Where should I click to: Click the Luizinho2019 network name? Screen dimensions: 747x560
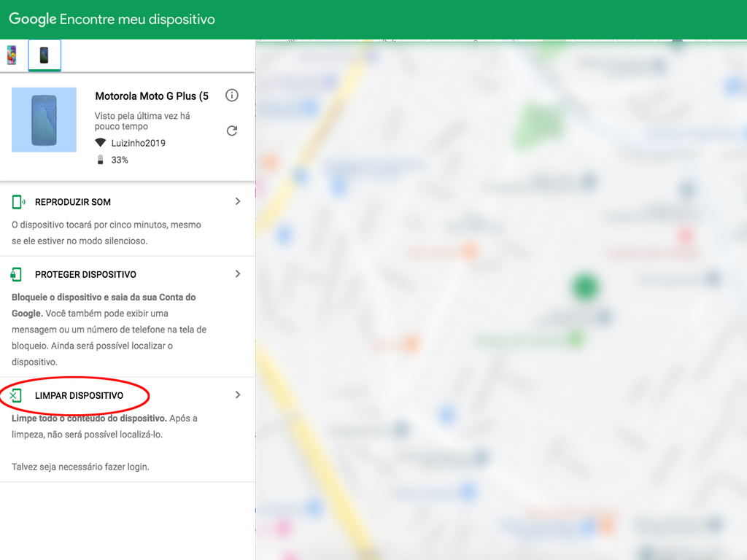[138, 143]
